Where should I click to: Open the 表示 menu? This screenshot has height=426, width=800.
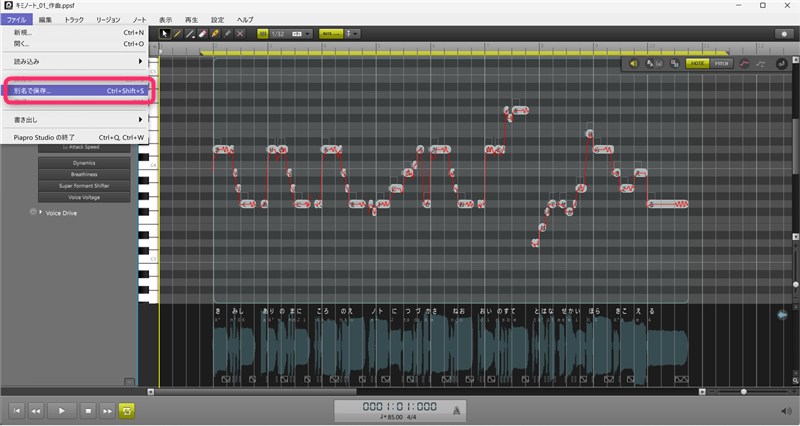[165, 19]
